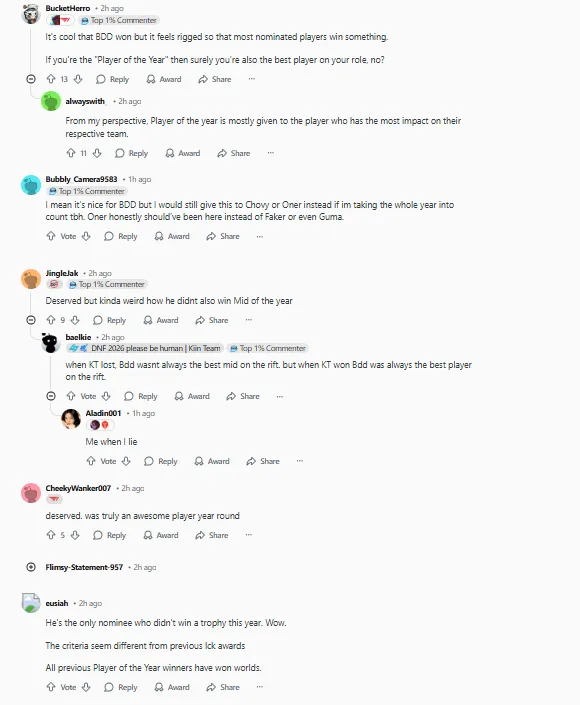Open baelkie's username link
Screen dimensions: 580x705
(78, 337)
